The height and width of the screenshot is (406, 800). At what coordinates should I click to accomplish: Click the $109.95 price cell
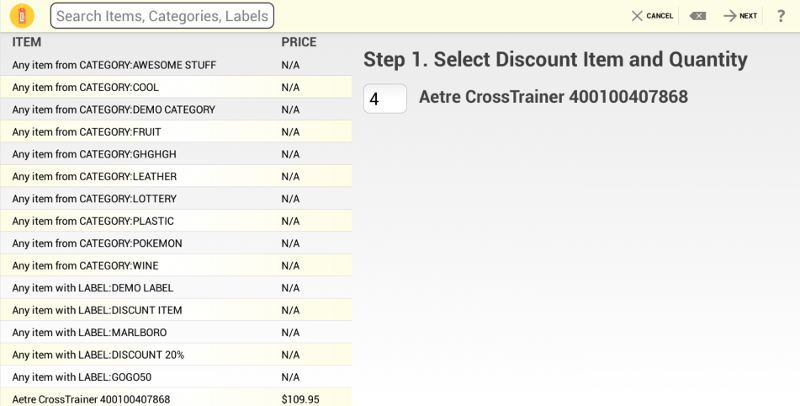pos(301,399)
